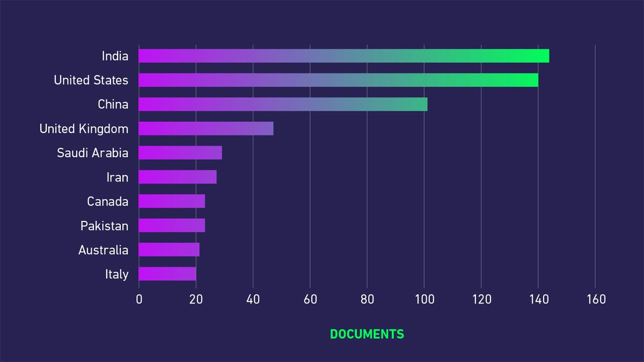Click the Italy country label
Screen dimensions: 644x362
[x=117, y=274]
